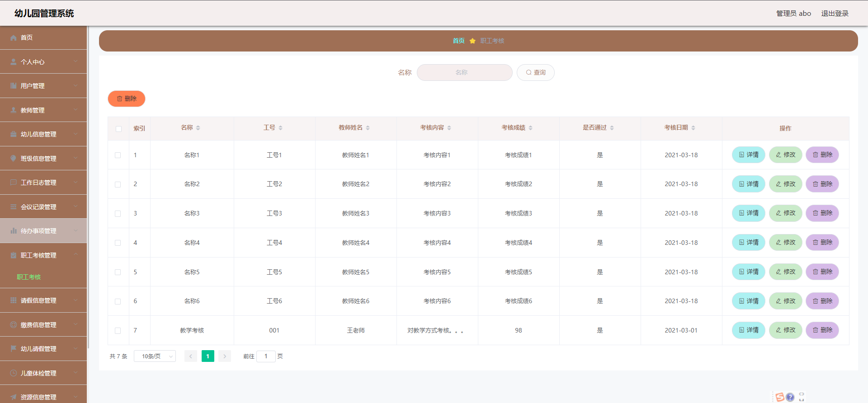Click the bar chart icon beside 待办事项管理
The image size is (868, 403).
14,231
